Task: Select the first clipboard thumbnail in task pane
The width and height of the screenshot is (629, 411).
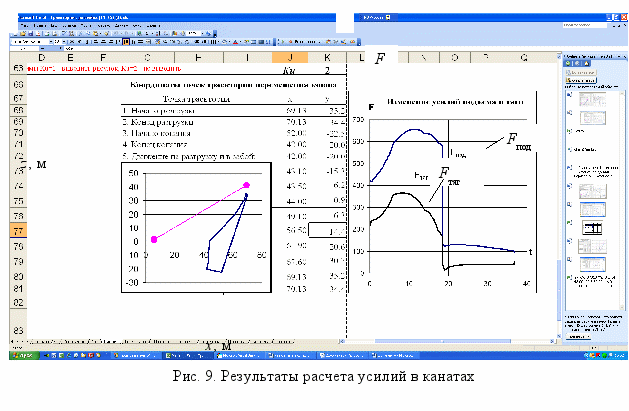Action: point(592,99)
